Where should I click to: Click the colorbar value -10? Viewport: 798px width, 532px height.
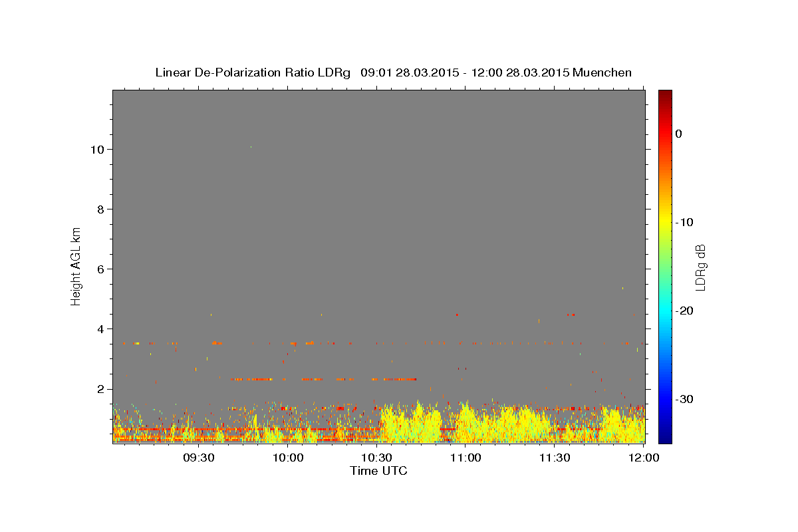(685, 222)
